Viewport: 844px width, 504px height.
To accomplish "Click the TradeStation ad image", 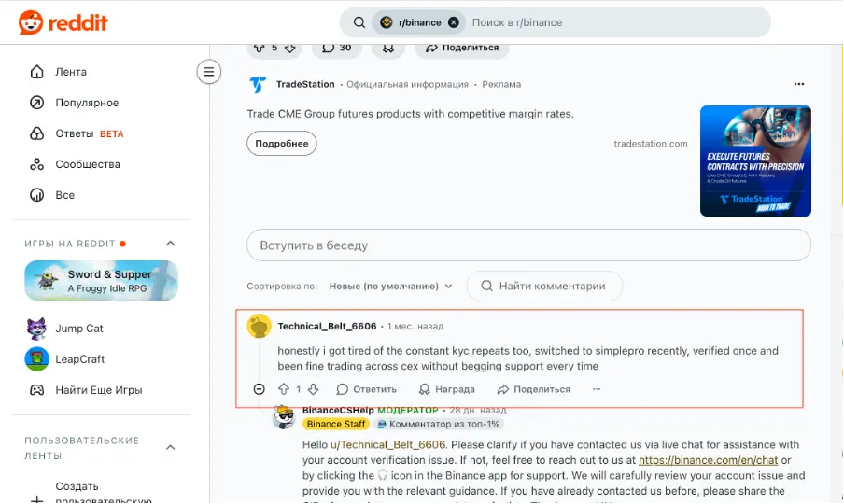I will point(755,161).
